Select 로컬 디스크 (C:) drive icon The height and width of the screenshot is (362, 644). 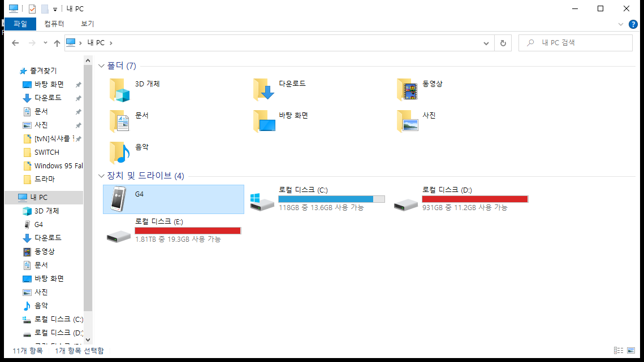click(262, 202)
